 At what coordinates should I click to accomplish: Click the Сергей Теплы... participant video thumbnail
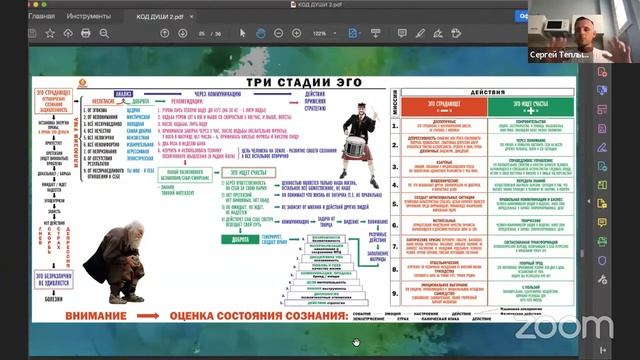(x=584, y=31)
